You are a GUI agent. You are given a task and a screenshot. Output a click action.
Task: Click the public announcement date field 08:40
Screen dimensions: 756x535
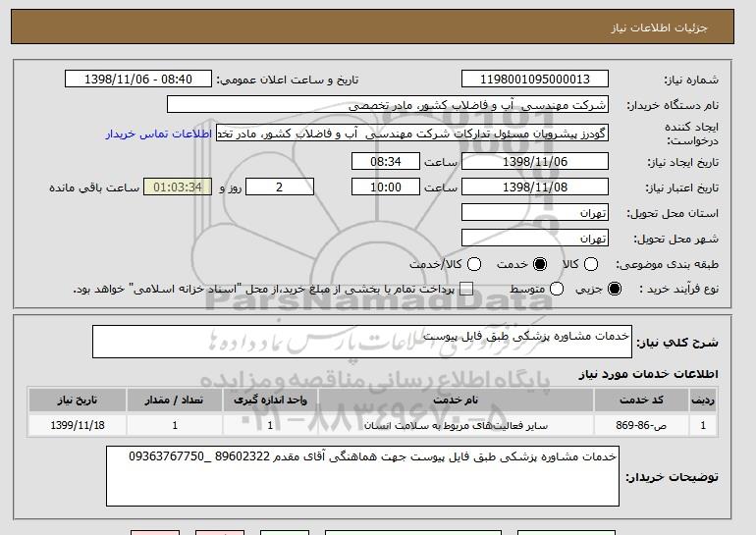coord(138,80)
